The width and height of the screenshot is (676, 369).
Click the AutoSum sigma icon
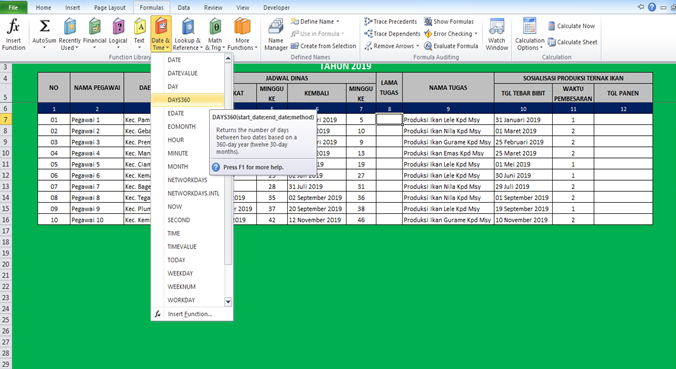click(x=44, y=26)
